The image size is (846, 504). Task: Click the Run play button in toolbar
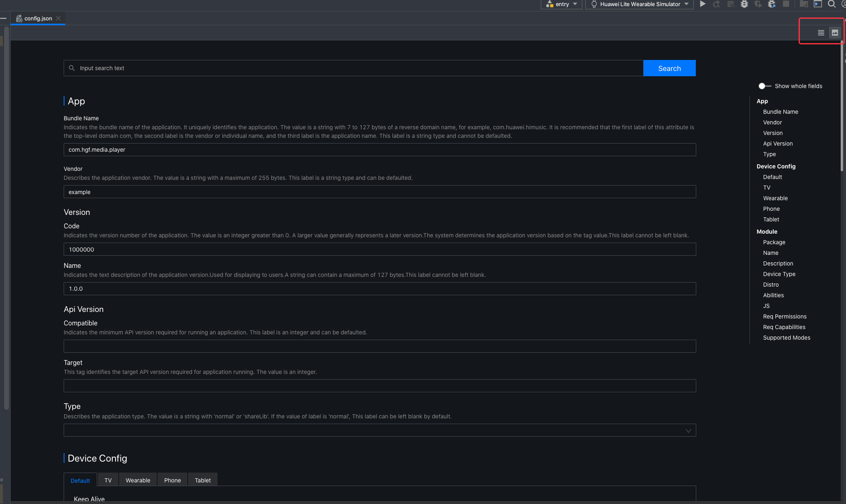pyautogui.click(x=702, y=4)
